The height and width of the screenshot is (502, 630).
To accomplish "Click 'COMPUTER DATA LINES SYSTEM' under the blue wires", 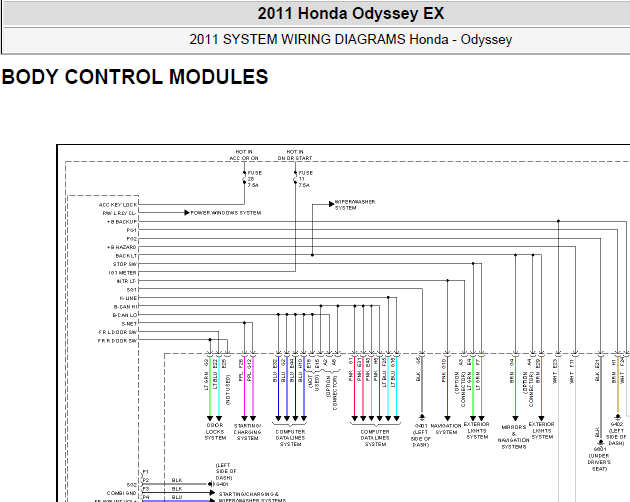I will (x=290, y=438).
